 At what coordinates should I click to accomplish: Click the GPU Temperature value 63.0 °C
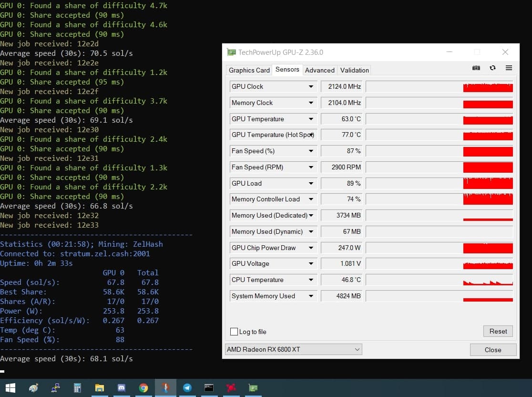click(x=342, y=119)
